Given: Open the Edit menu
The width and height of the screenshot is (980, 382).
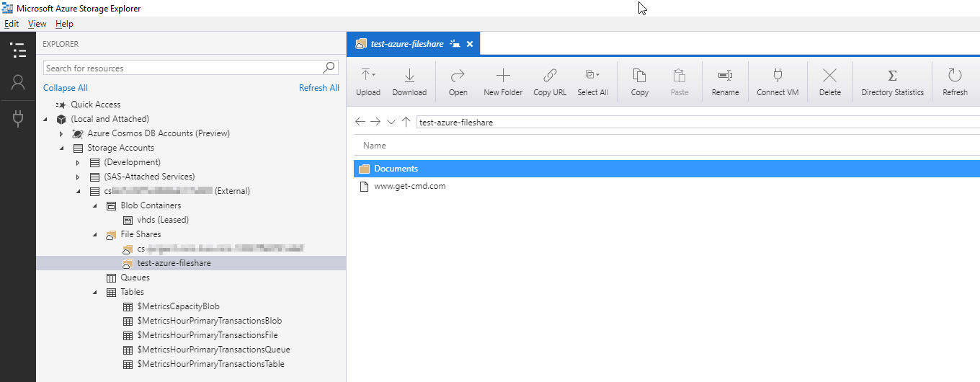Looking at the screenshot, I should [12, 24].
